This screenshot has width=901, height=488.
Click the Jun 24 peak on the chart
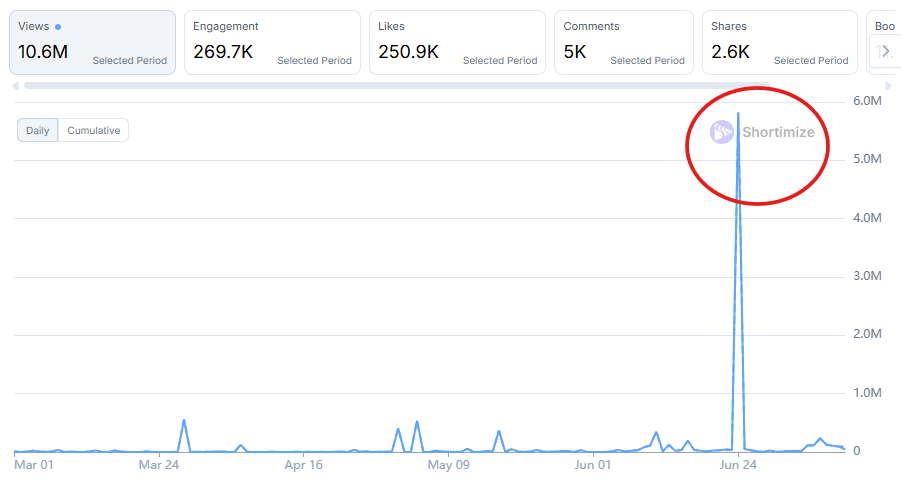[x=738, y=114]
